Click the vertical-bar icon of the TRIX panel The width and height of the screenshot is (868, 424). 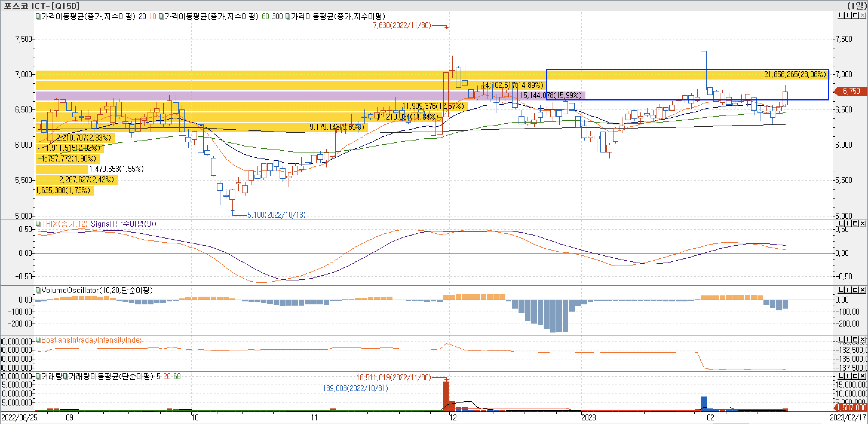[848, 223]
